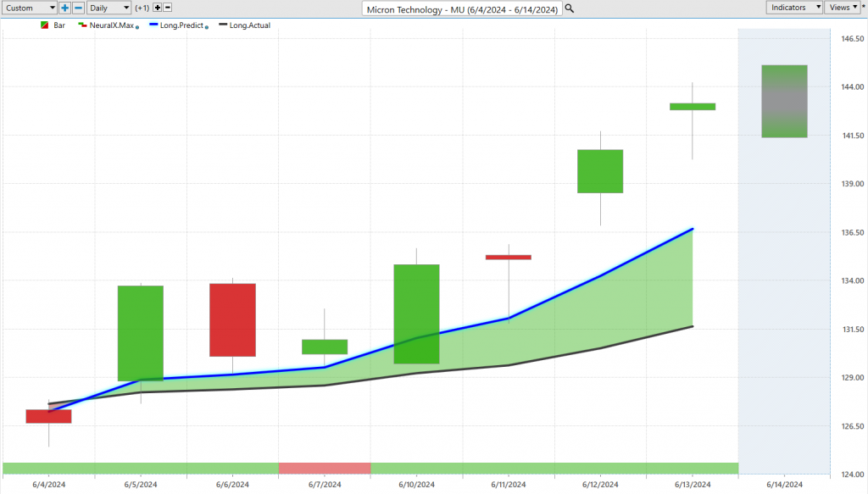Click the 6/12/2024 green candlestick
The width and height of the screenshot is (868, 494).
tap(600, 171)
